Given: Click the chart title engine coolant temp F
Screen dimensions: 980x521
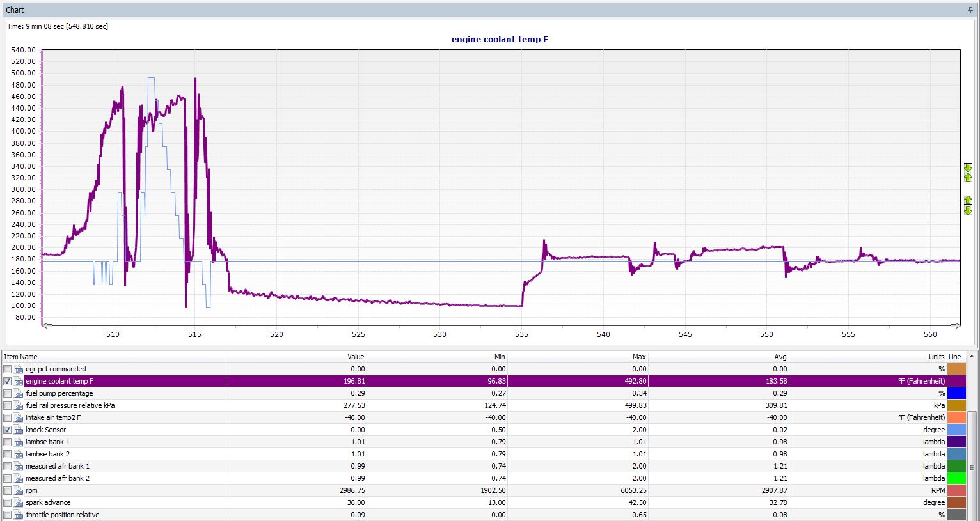Looking at the screenshot, I should (500, 40).
